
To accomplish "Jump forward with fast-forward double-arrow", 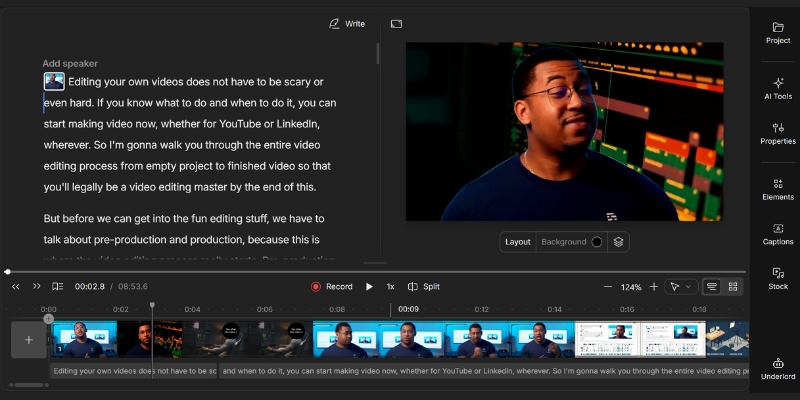I will pos(36,286).
